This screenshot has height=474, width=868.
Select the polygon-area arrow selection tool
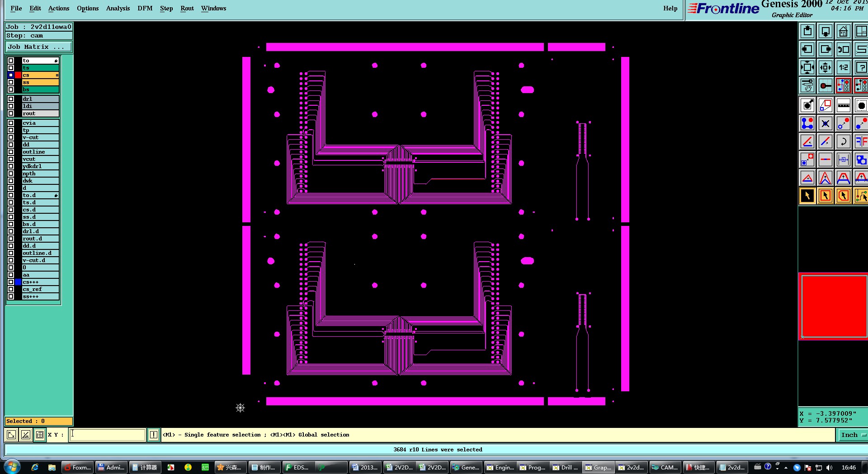click(x=844, y=196)
